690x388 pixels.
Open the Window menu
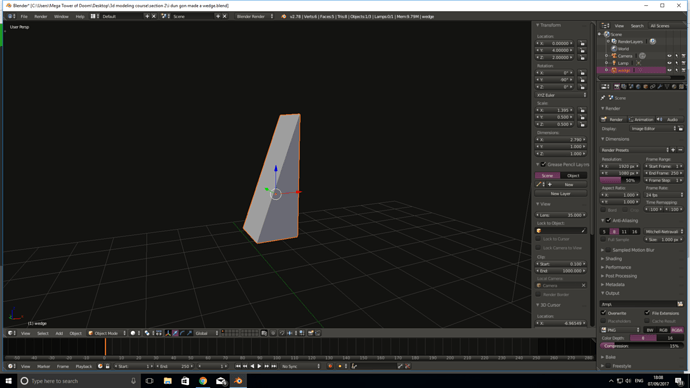61,16
